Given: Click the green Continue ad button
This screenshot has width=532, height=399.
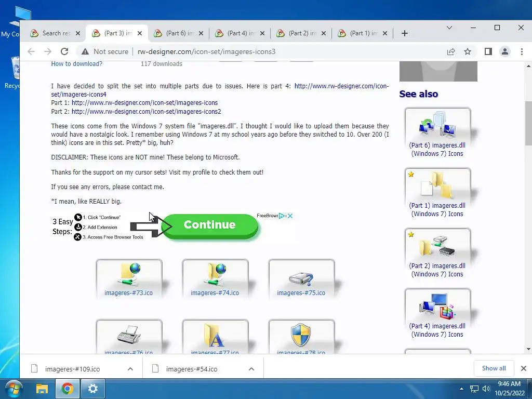Looking at the screenshot, I should 210,227.
